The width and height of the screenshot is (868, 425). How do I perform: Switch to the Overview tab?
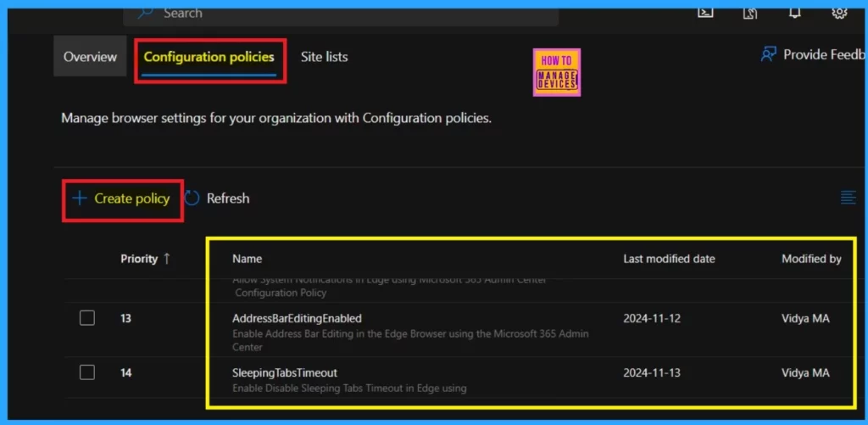pyautogui.click(x=90, y=57)
